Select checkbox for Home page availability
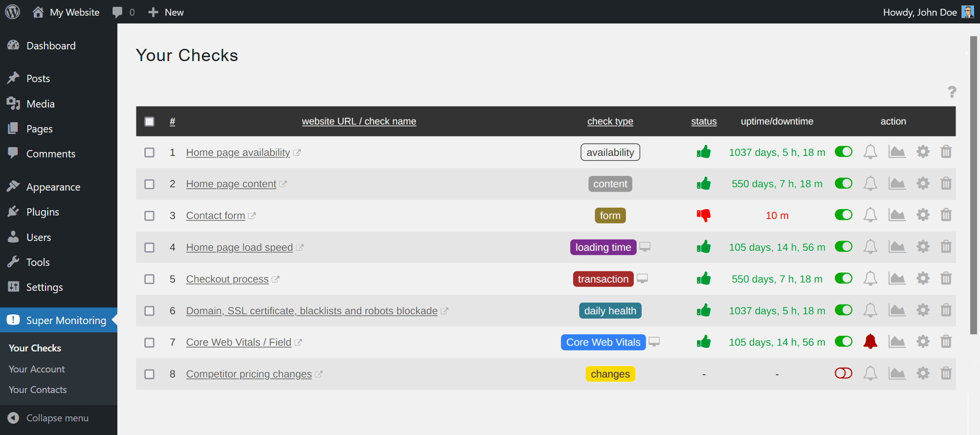Viewport: 980px width, 435px height. 150,152
